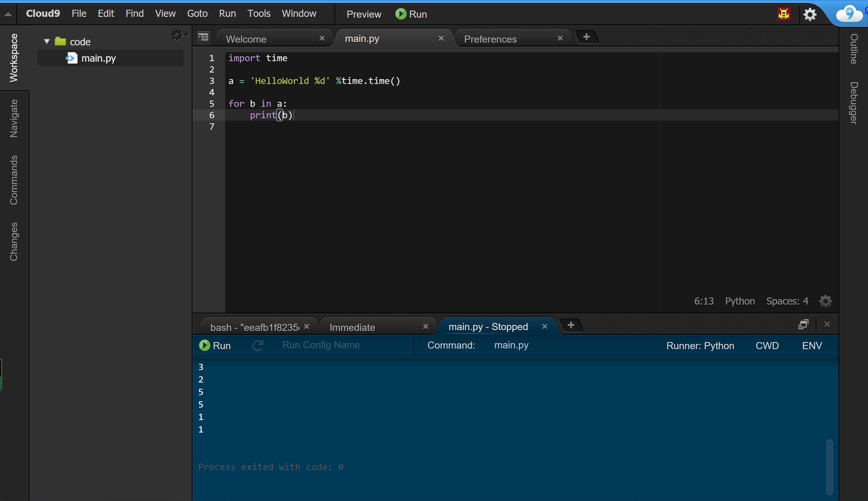Image resolution: width=868 pixels, height=501 pixels.
Task: Switch to the Immediate console tab
Action: [352, 327]
